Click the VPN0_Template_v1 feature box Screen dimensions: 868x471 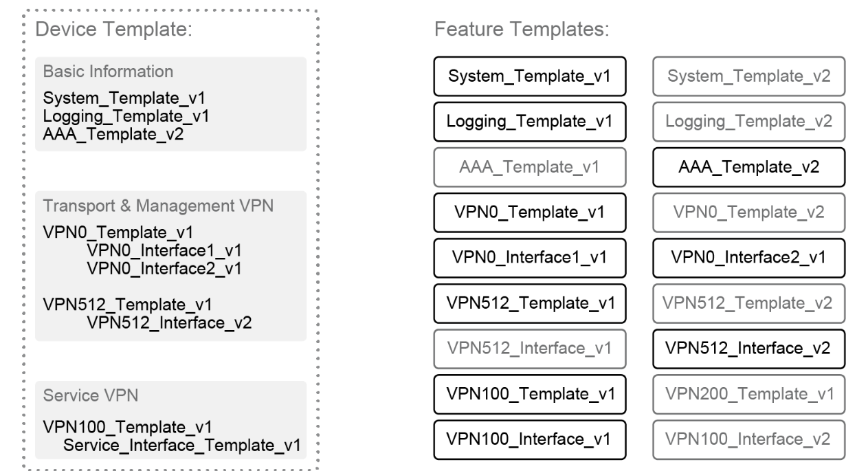530,212
